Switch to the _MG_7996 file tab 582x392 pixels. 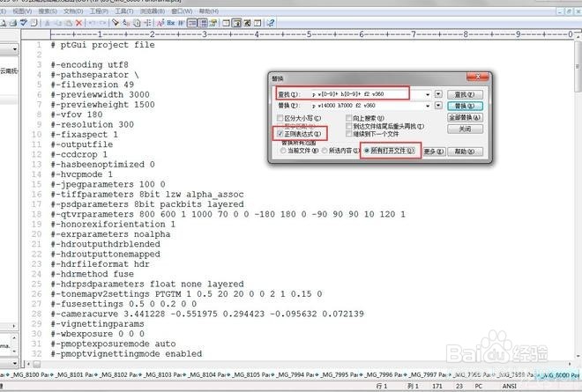click(381, 375)
